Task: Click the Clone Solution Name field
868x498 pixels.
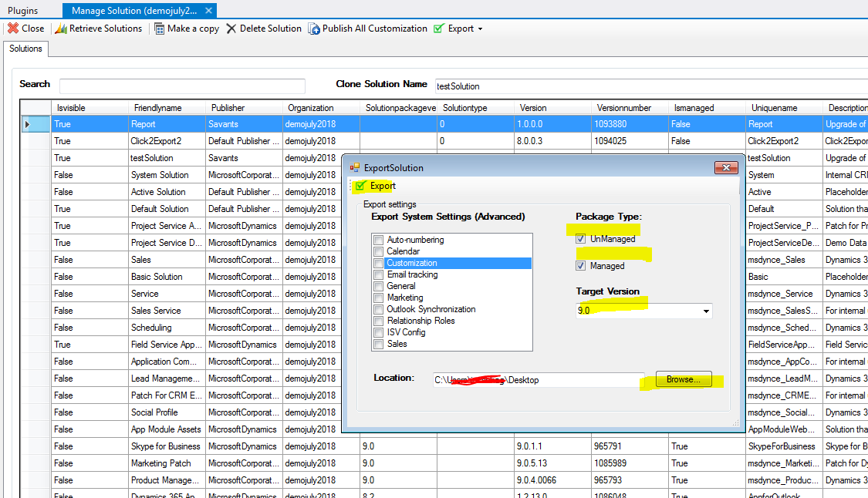Action: 651,86
